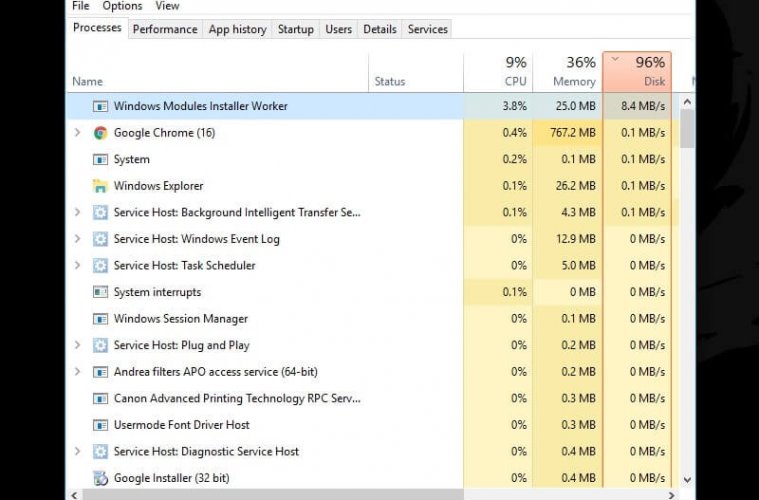Click the Usermode Font Driver Host icon
This screenshot has width=759, height=500.
[x=100, y=425]
